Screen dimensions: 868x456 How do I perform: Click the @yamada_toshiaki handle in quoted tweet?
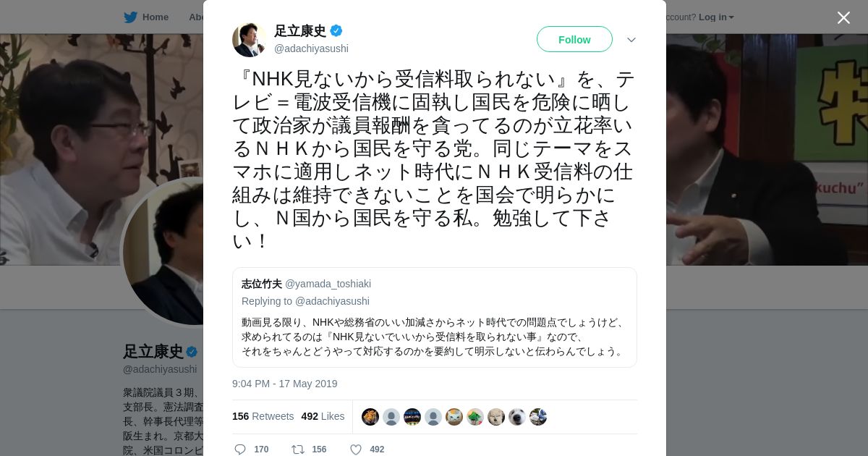[x=328, y=284]
